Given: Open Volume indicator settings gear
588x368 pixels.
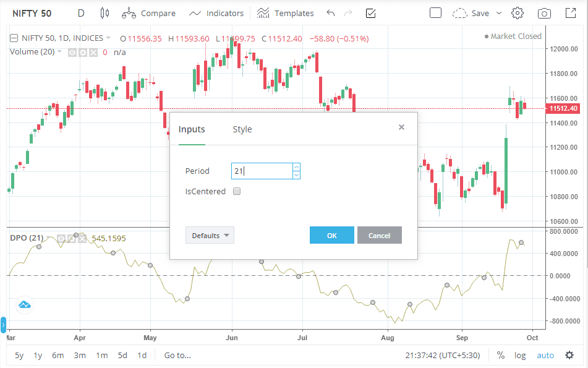Looking at the screenshot, I should click(82, 53).
